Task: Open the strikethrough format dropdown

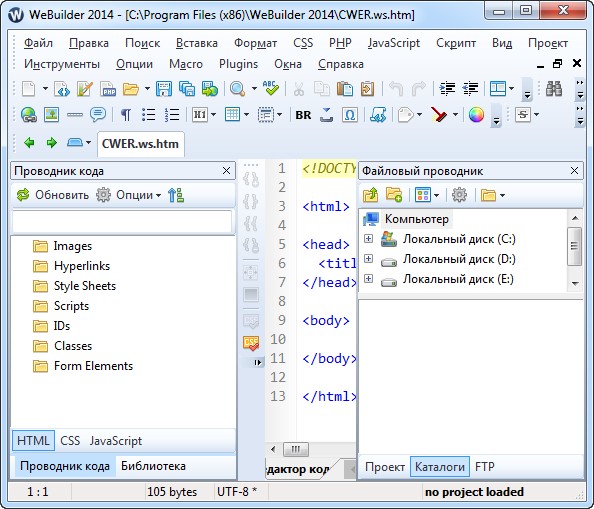Action: (x=536, y=114)
